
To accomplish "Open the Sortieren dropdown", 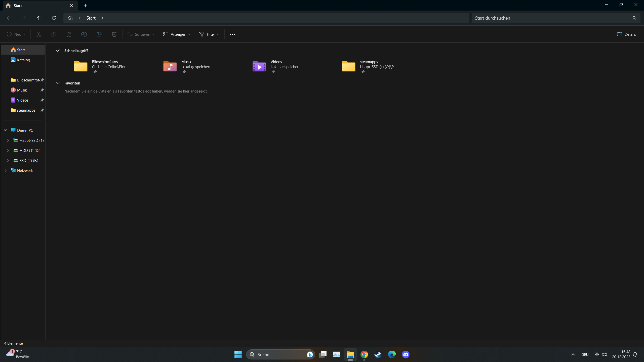I will pos(140,34).
